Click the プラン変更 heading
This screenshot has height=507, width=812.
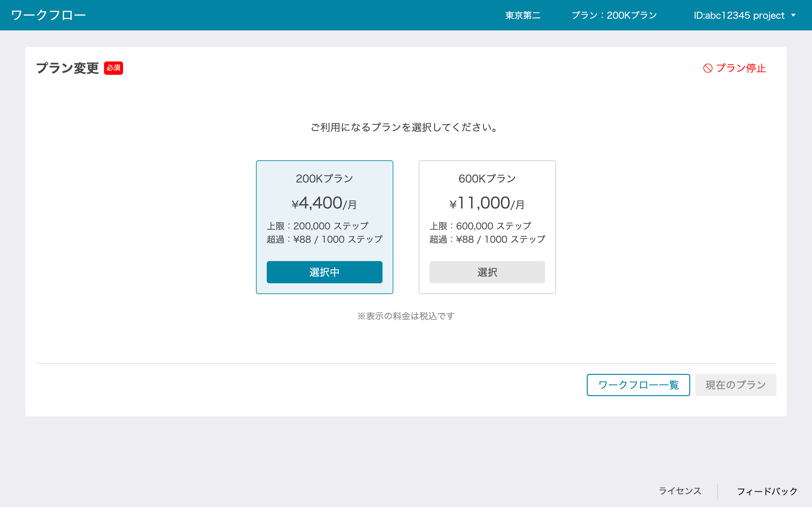[67, 68]
